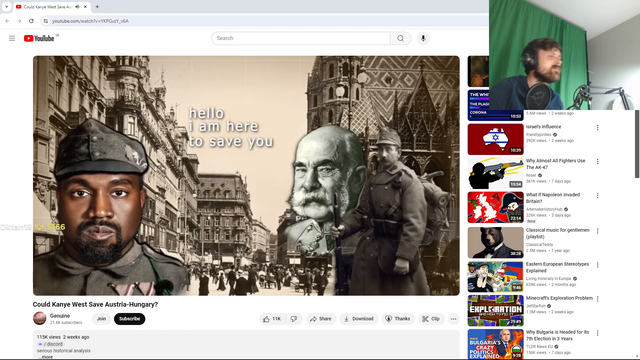This screenshot has height=360, width=640.
Task: Click the address bar URL
Action: click(90, 21)
